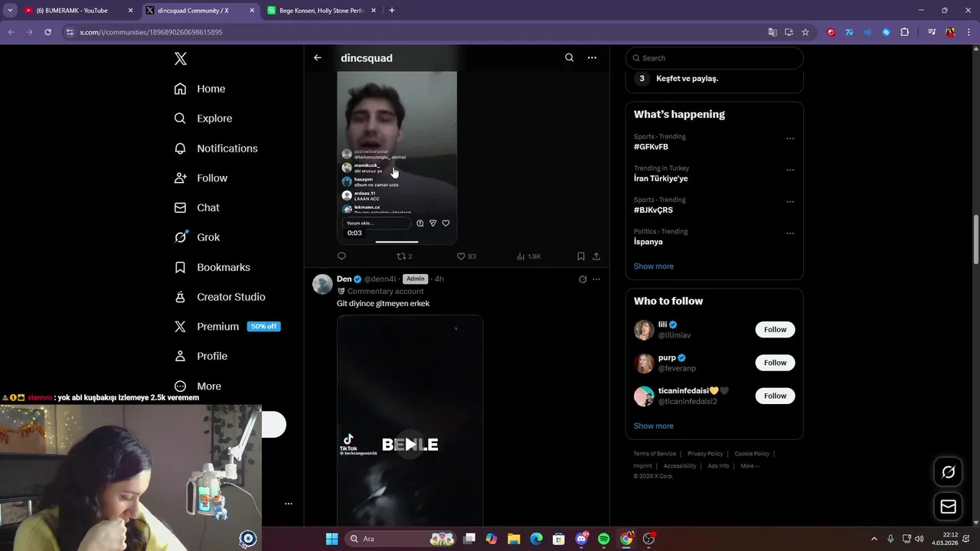The width and height of the screenshot is (980, 551).
Task: Open the floating Grok button
Action: click(948, 472)
